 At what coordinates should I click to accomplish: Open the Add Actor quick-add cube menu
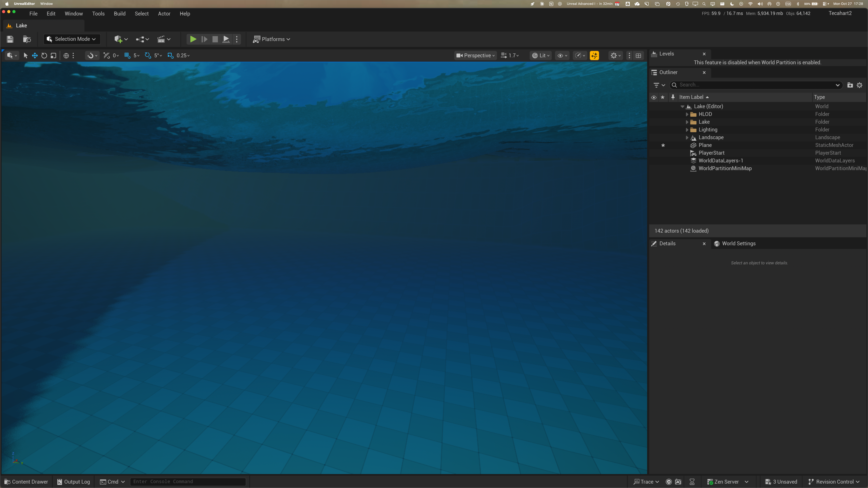[x=121, y=39]
